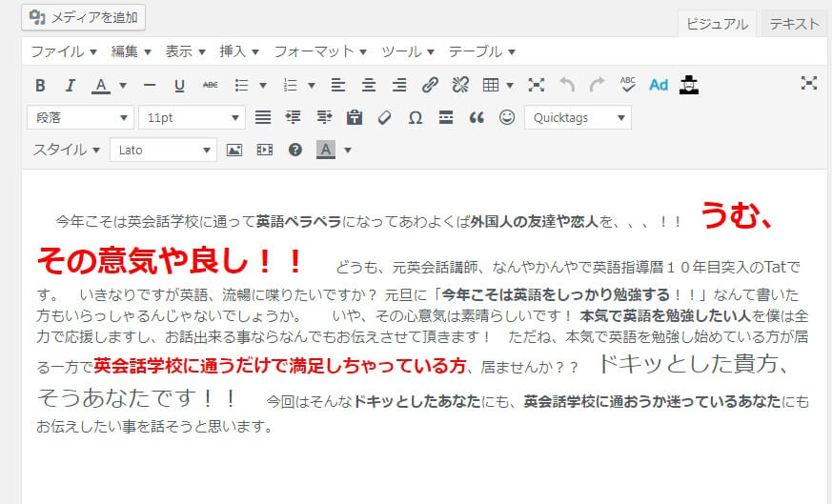This screenshot has width=832, height=504.
Task: Expand the Quicktags dropdown
Action: click(578, 117)
